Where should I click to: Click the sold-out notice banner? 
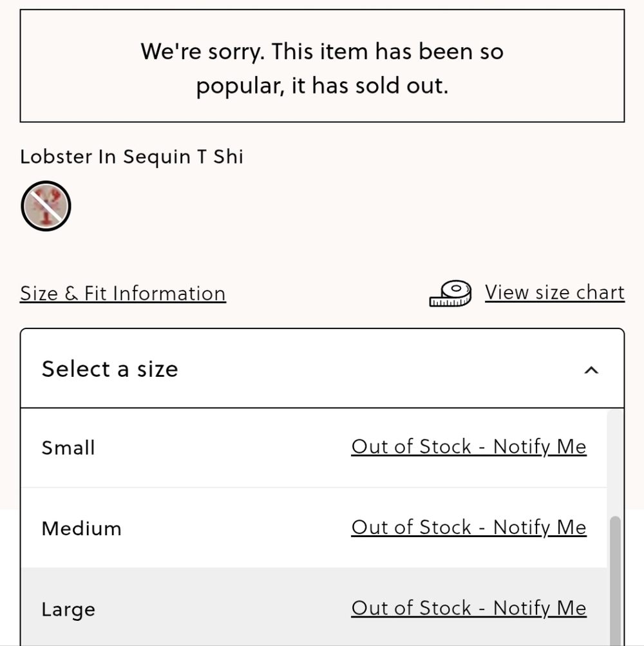[x=322, y=66]
